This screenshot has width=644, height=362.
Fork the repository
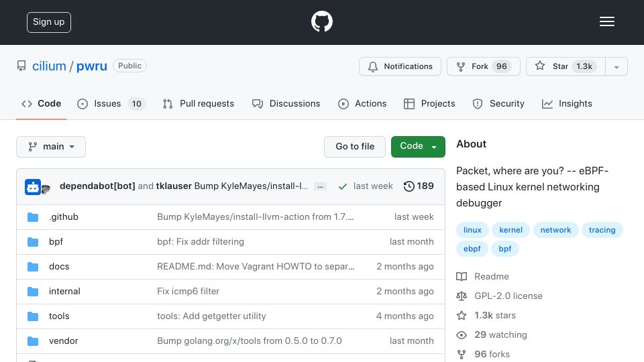click(x=484, y=66)
